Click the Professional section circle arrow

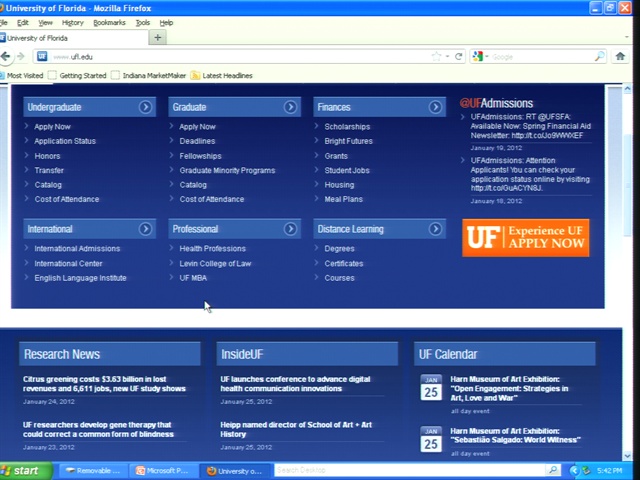click(290, 229)
